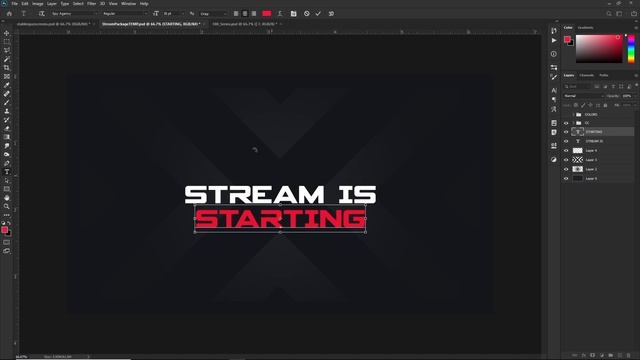Select the Frame tool

[7, 76]
